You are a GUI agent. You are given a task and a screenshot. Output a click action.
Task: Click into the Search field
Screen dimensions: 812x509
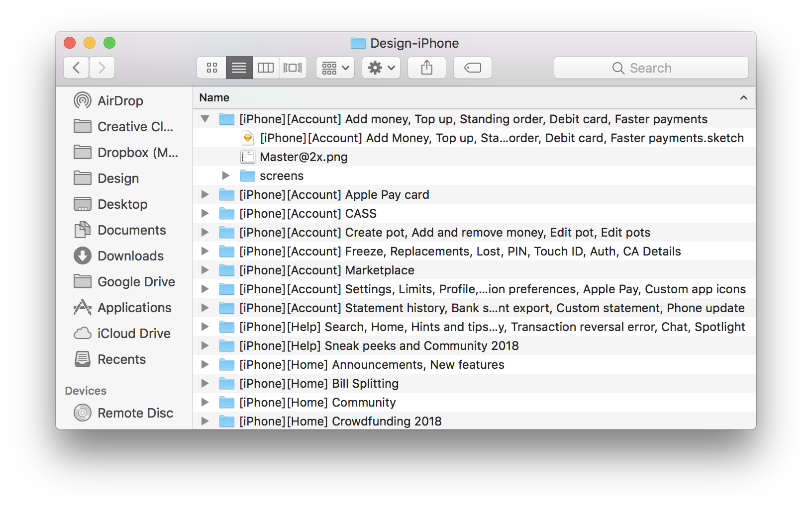651,68
